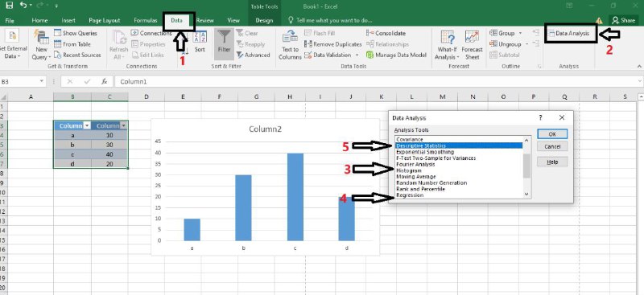Select table cell containing 40
The height and width of the screenshot is (295, 644).
click(x=109, y=154)
